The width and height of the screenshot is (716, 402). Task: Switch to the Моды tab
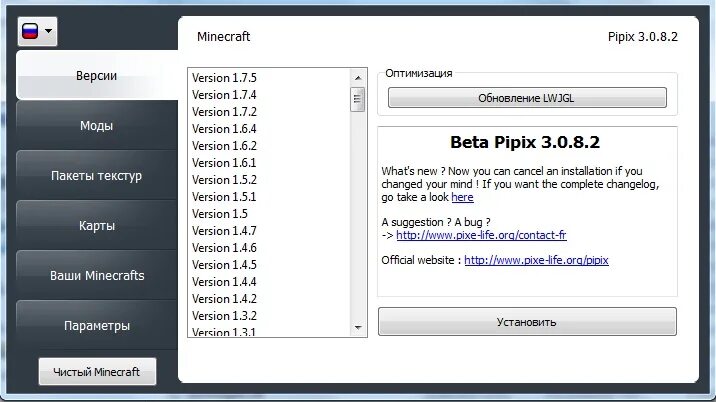[x=97, y=126]
